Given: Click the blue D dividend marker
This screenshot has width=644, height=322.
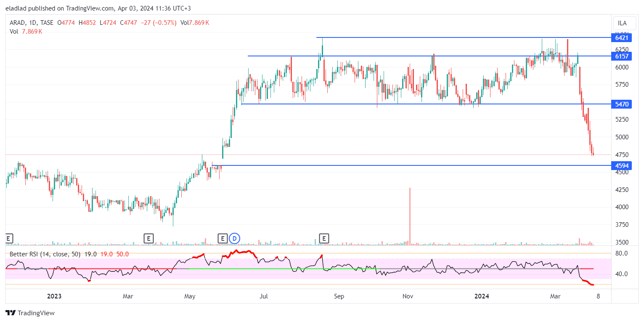Looking at the screenshot, I should click(235, 239).
